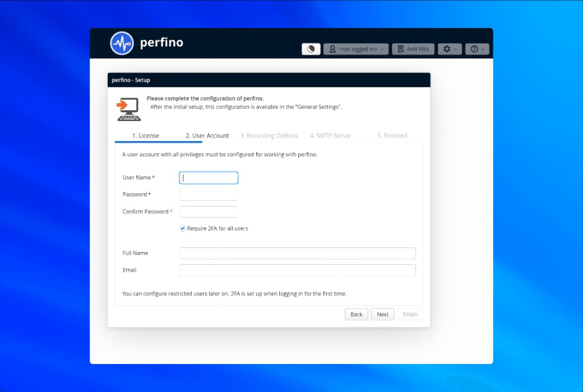Screen dimensions: 583x392
Task: Toggle the dark mode theme button
Action: coord(311,49)
